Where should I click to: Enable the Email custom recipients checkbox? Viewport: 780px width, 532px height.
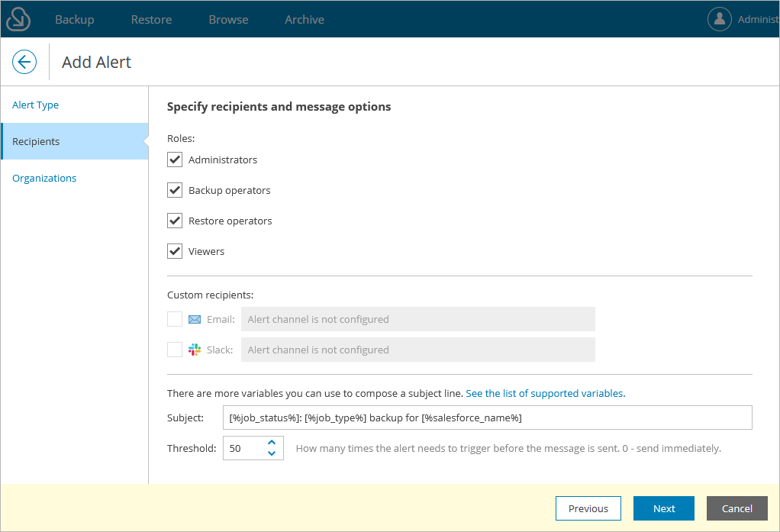(x=173, y=318)
